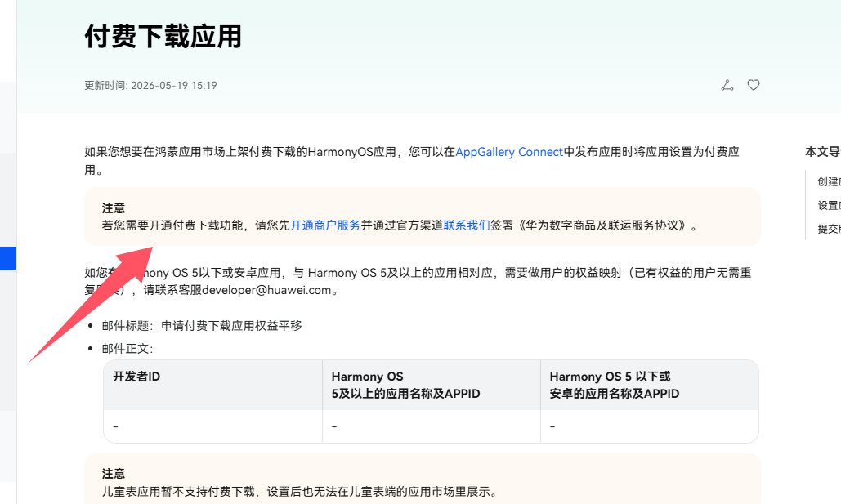The height and width of the screenshot is (504, 841).
Task: Click the 注意 heading above 开通付费下载功能 note
Action: coord(113,208)
